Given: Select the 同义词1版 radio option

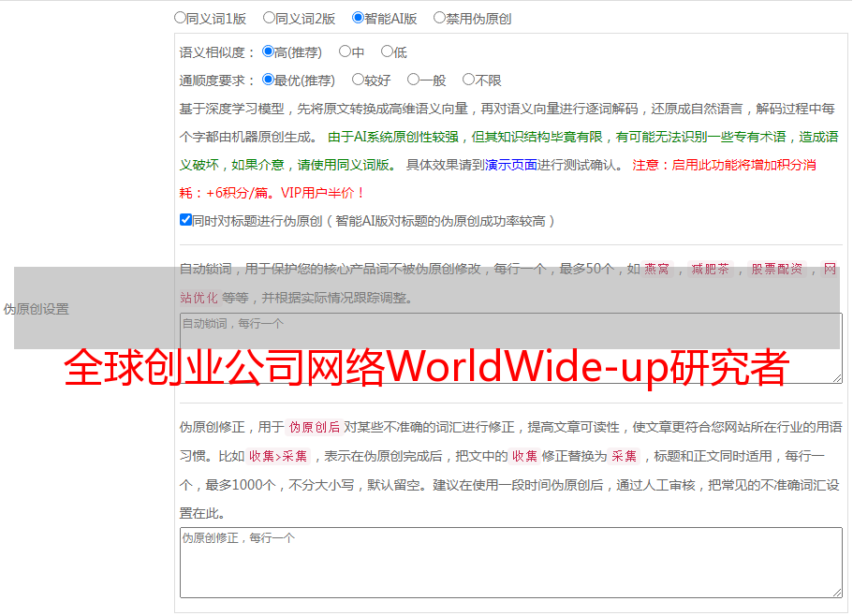Looking at the screenshot, I should (x=180, y=18).
